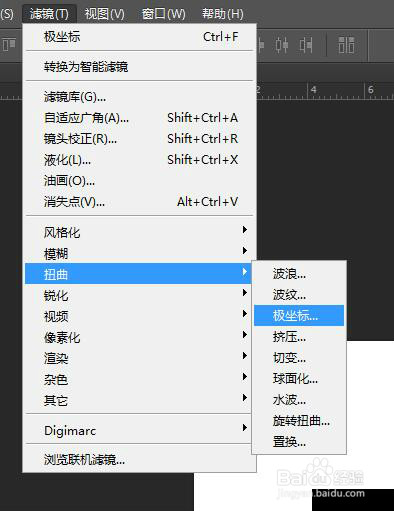
Task: Open the 消失点(V)... filter
Action: tap(139, 202)
